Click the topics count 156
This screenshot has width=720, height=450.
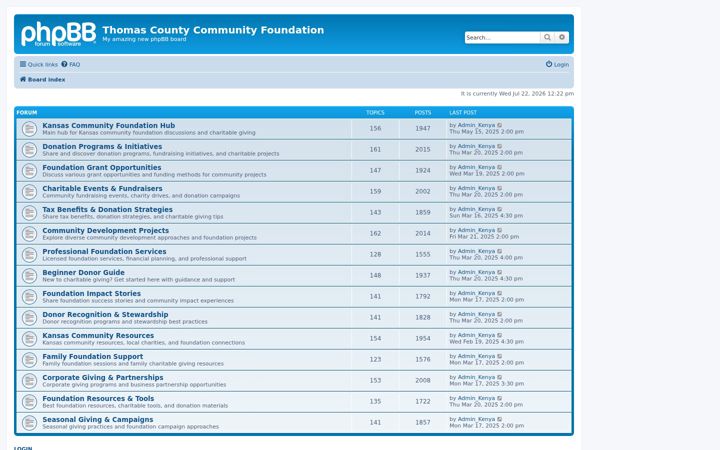(376, 129)
